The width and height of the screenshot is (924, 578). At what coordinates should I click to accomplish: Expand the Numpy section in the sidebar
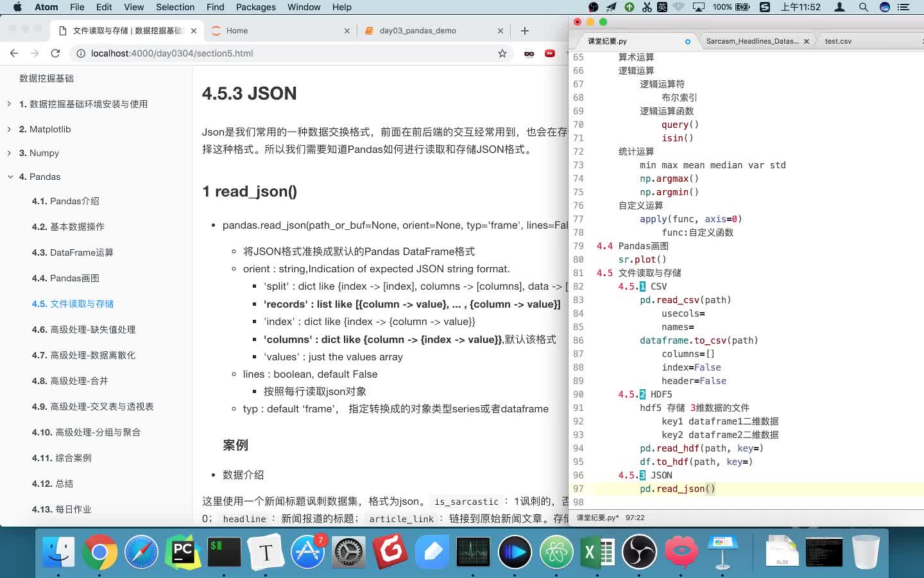[8, 153]
